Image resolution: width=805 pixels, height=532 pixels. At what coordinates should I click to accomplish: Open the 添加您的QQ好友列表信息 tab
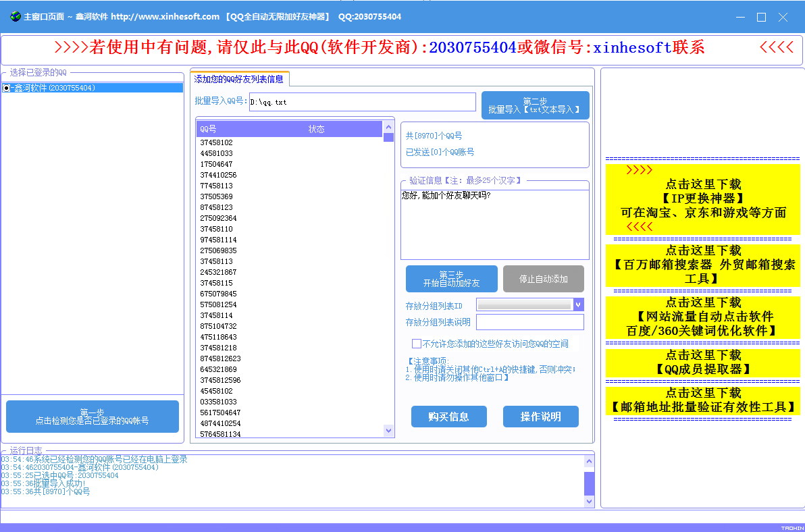(x=238, y=79)
